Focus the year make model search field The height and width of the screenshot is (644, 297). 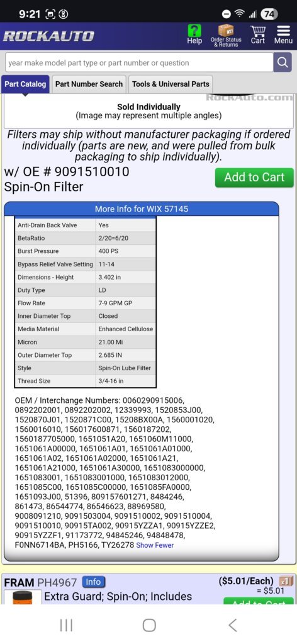click(139, 62)
